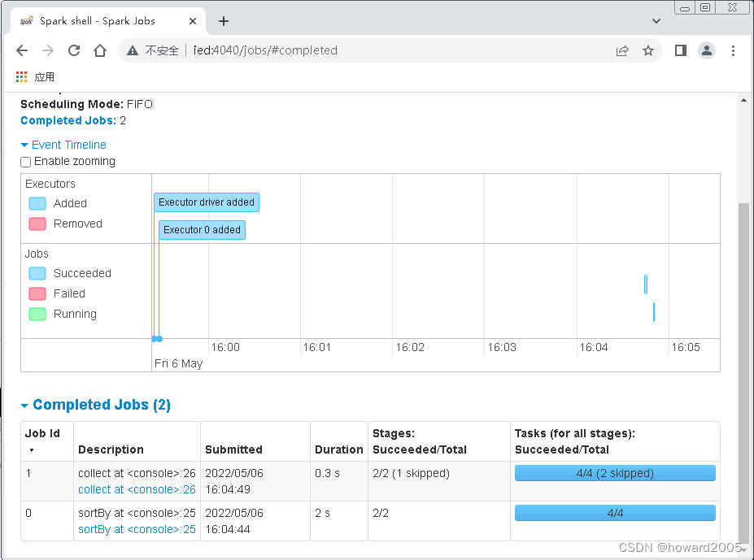Collapse the Completed Jobs (2) section
754x560 pixels.
(x=96, y=405)
